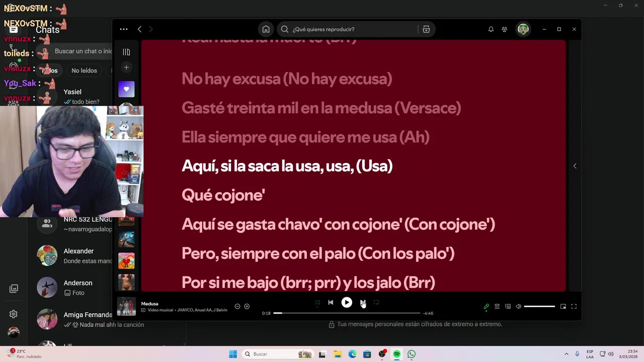Image resolution: width=644 pixels, height=362 pixels.
Task: Jump to lyric 'Qué cojone''
Action: (223, 195)
